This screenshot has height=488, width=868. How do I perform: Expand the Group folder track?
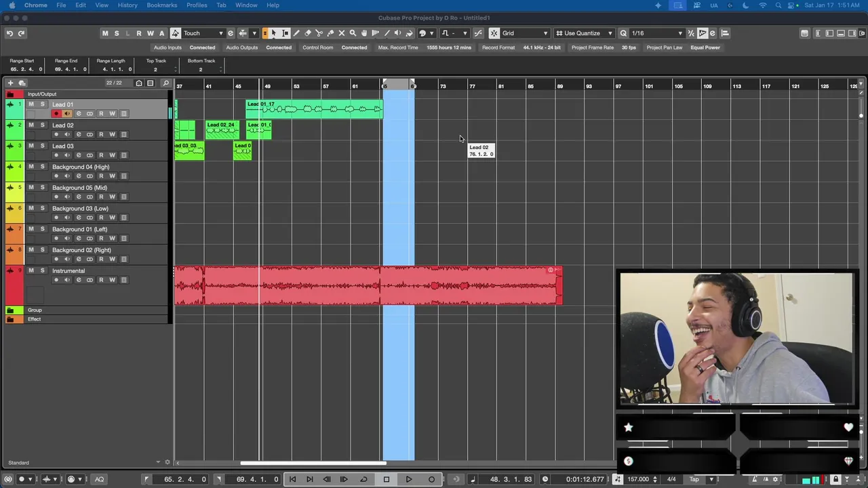10,310
